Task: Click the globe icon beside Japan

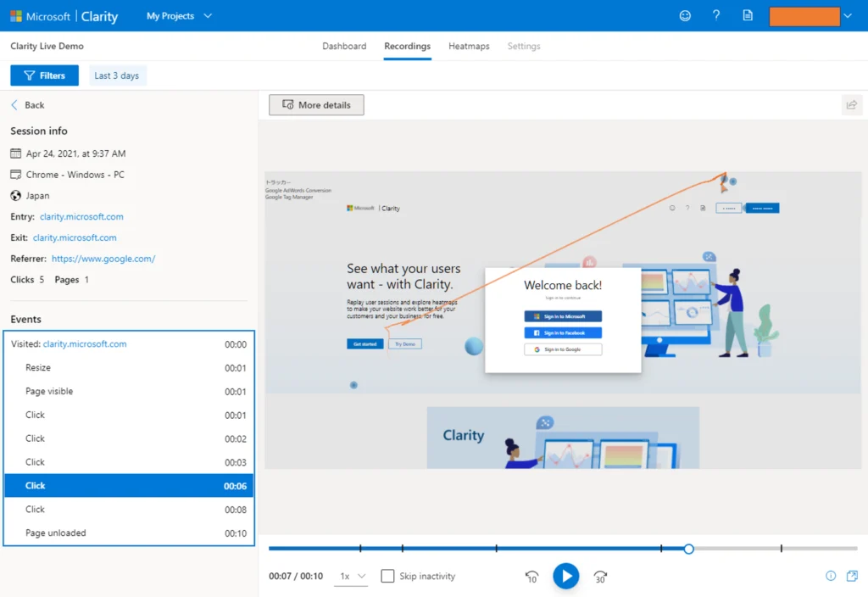Action: 15,196
